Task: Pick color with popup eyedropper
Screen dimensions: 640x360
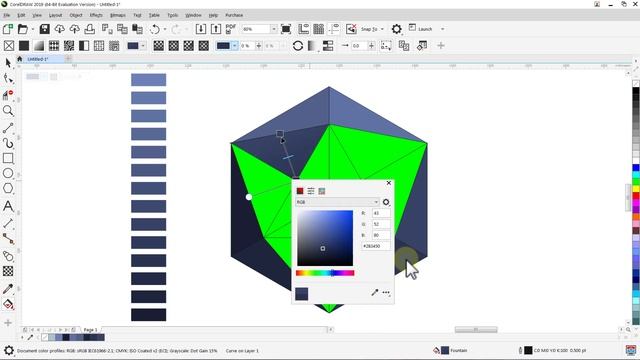Action: point(375,292)
